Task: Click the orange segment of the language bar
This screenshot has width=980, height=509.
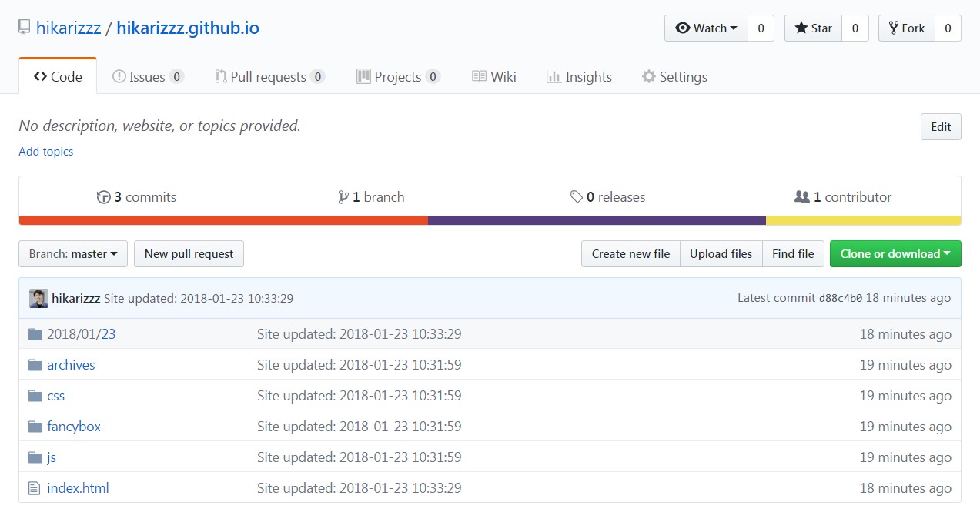Action: click(223, 220)
